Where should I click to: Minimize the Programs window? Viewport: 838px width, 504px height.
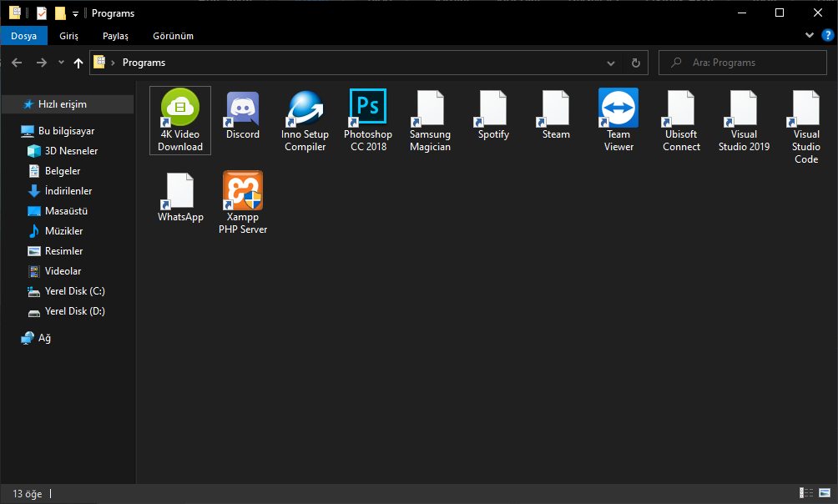click(x=742, y=13)
